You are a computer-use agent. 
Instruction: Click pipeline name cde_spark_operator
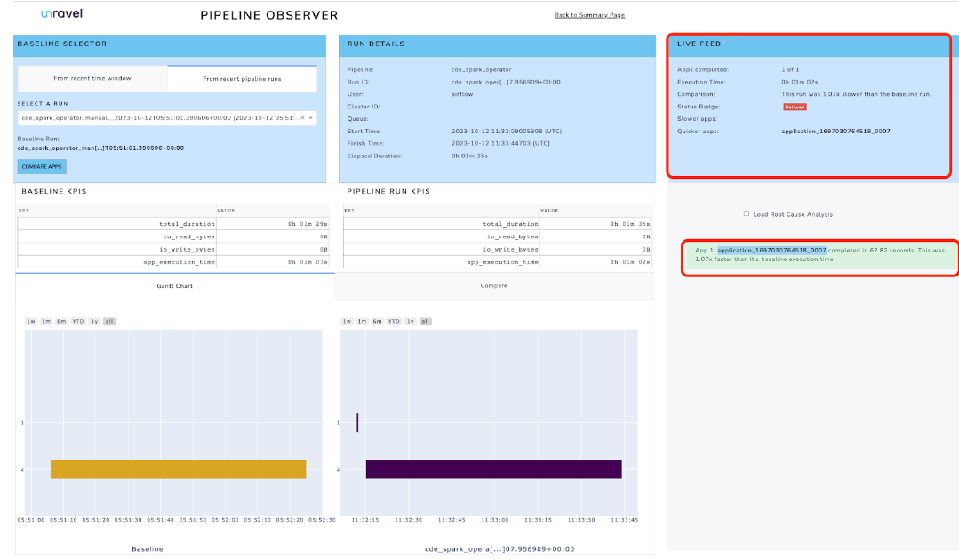coord(482,69)
